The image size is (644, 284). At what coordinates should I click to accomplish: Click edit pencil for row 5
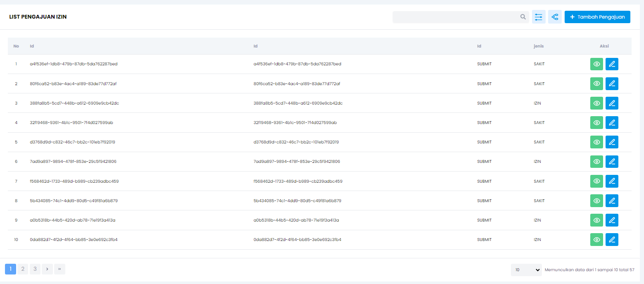click(612, 142)
